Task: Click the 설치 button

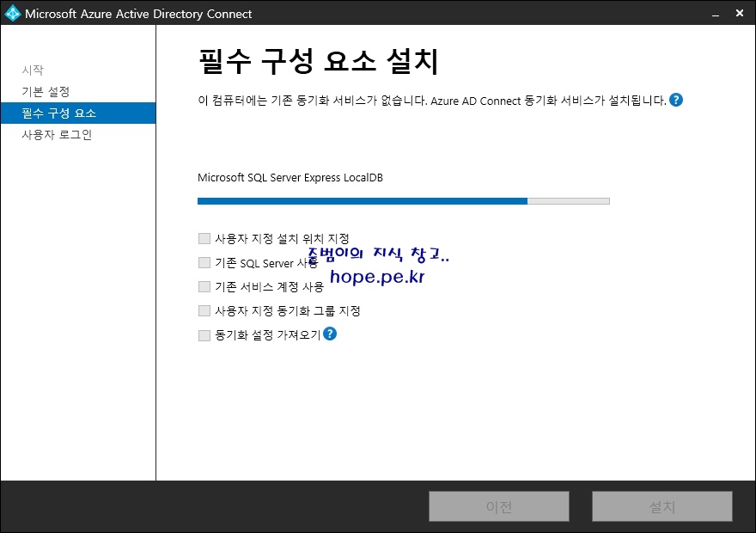Action: tap(662, 506)
